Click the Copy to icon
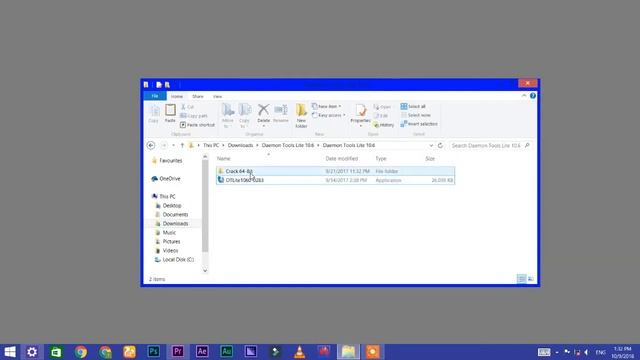Viewport: 640px width, 360px height. (x=245, y=110)
